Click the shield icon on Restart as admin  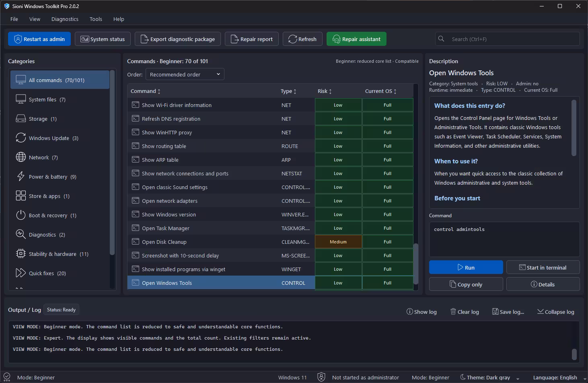click(x=18, y=39)
